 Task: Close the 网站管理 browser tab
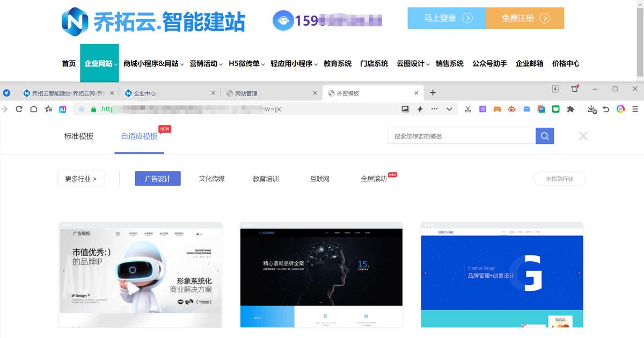pyautogui.click(x=315, y=93)
